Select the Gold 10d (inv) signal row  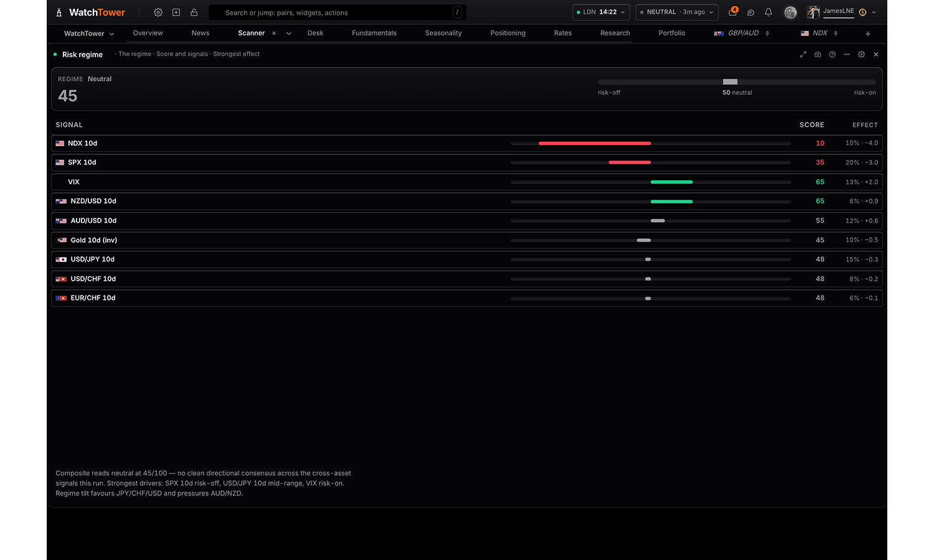[x=467, y=240]
